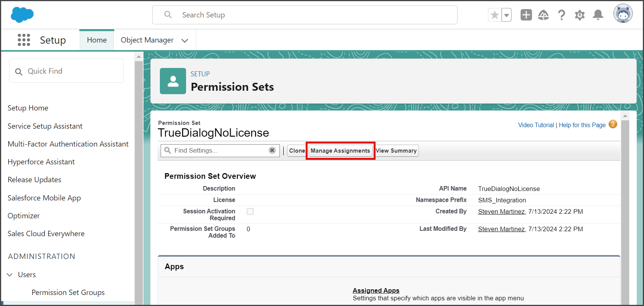Open Help for this Page link

pyautogui.click(x=582, y=125)
